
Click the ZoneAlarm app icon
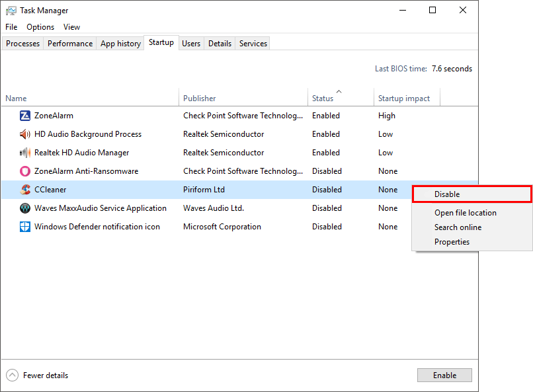25,116
